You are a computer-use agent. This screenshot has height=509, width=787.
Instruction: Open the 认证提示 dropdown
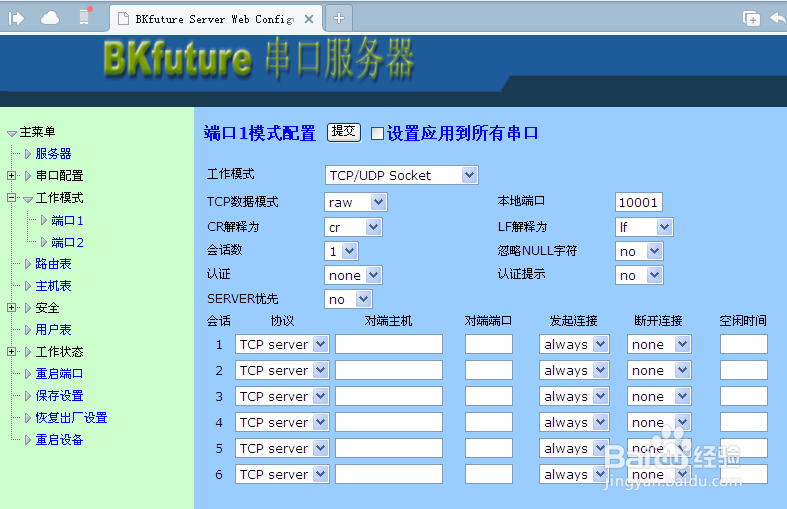click(639, 275)
